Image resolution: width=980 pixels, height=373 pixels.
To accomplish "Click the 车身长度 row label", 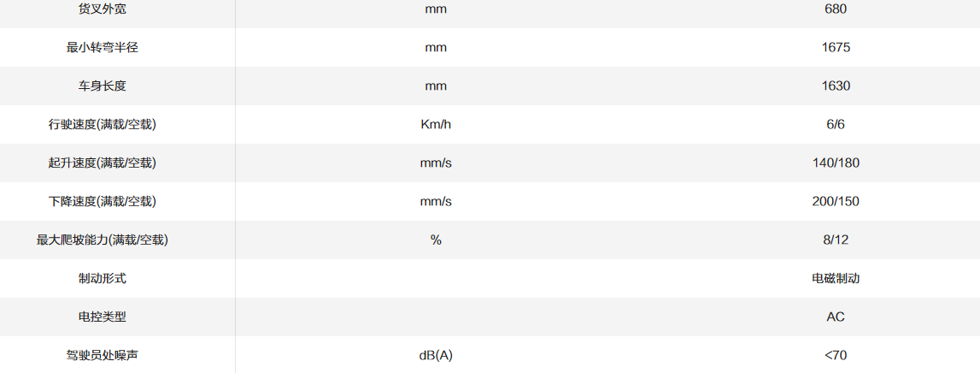I will coord(103,86).
